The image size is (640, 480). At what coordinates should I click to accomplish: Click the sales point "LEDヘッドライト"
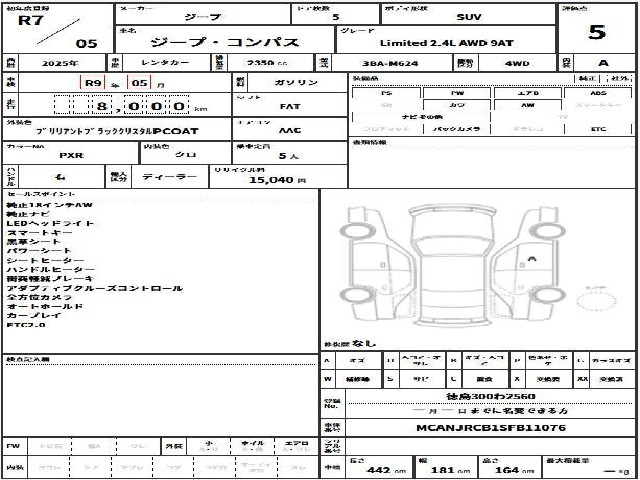click(x=50, y=224)
